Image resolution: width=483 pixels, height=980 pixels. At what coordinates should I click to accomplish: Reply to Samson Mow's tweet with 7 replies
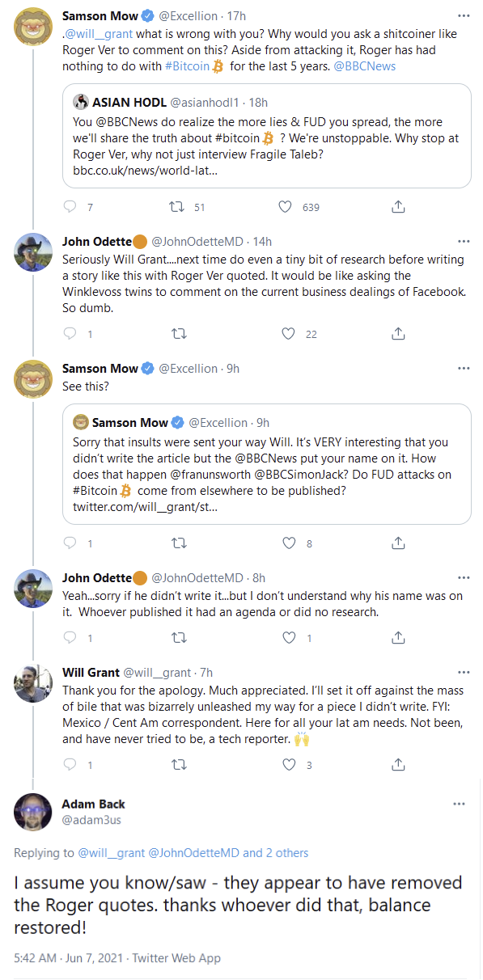point(70,207)
